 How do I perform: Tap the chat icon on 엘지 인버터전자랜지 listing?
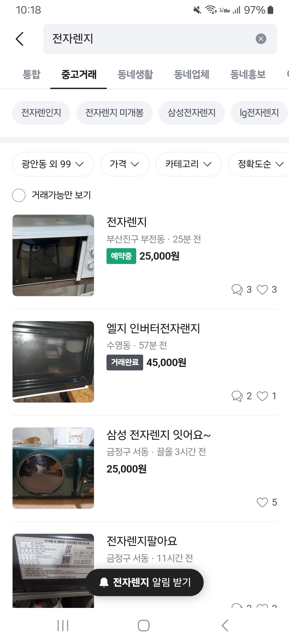click(237, 396)
